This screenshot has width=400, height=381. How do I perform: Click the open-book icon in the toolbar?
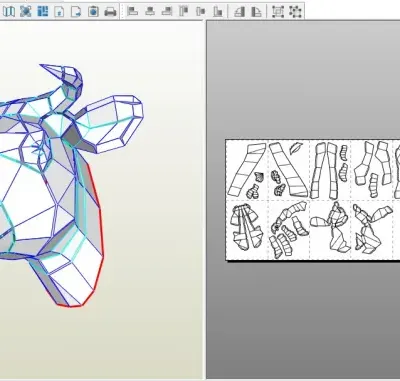(9, 12)
